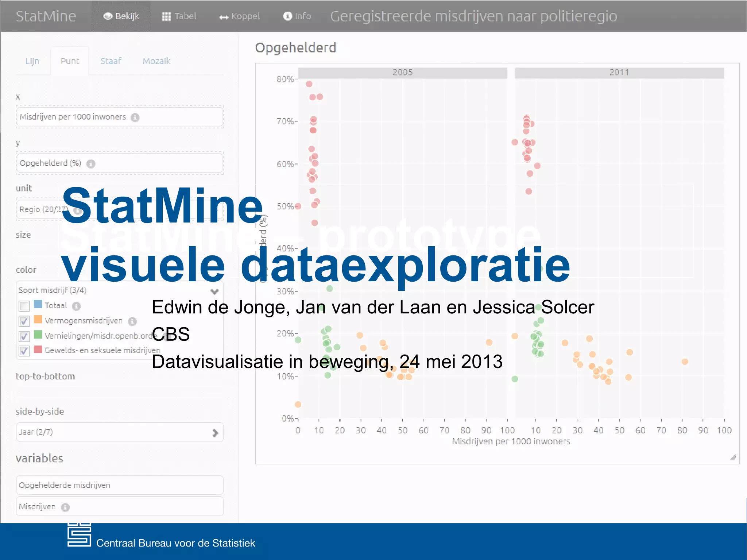
Task: Collapse the Soort misdrijf chevron
Action: click(x=214, y=291)
